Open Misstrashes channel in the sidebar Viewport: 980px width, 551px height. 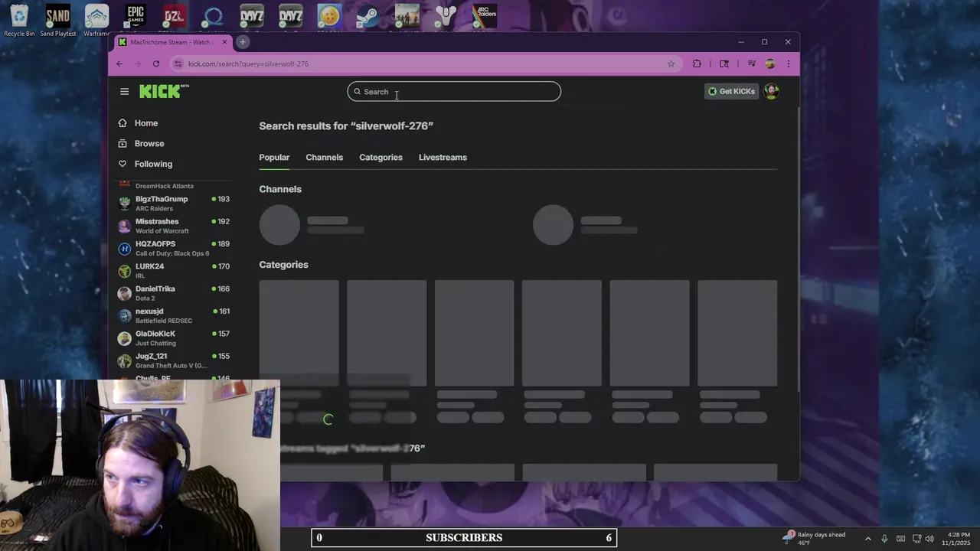[x=175, y=226]
